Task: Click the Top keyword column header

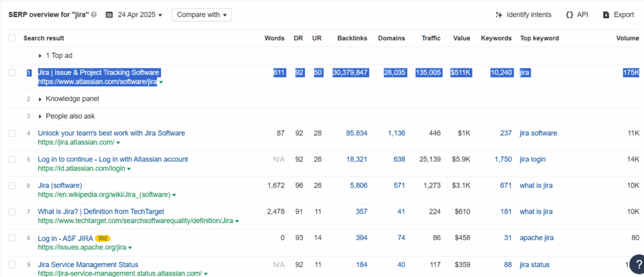Action: pos(540,38)
